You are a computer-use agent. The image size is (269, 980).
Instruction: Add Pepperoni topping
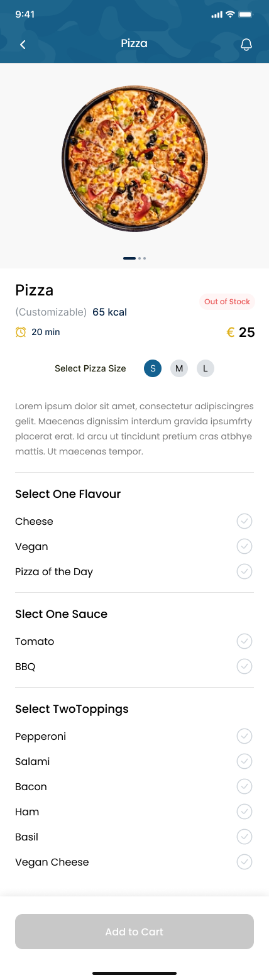pos(244,736)
